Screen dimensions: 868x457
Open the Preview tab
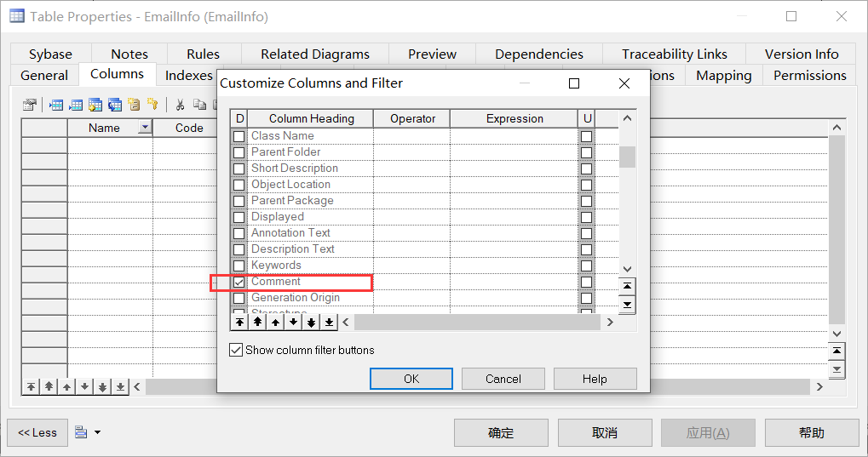coord(432,54)
